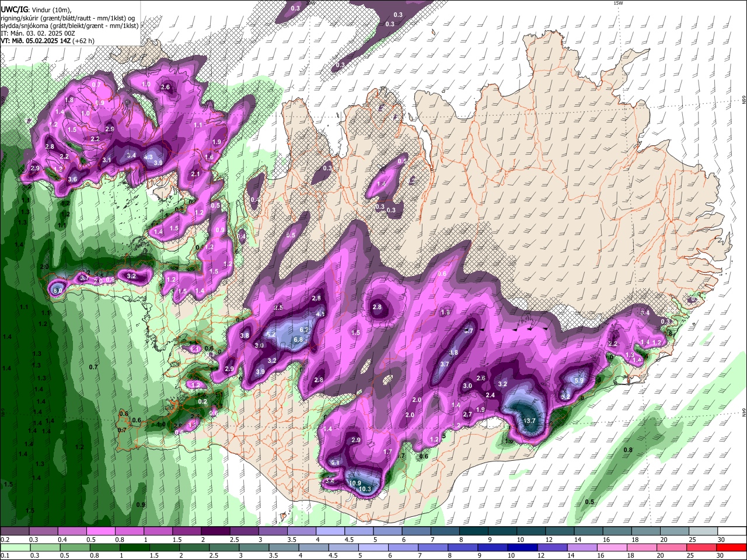Click the 10.9 value near the south coast
747x560 pixels.
[355, 483]
